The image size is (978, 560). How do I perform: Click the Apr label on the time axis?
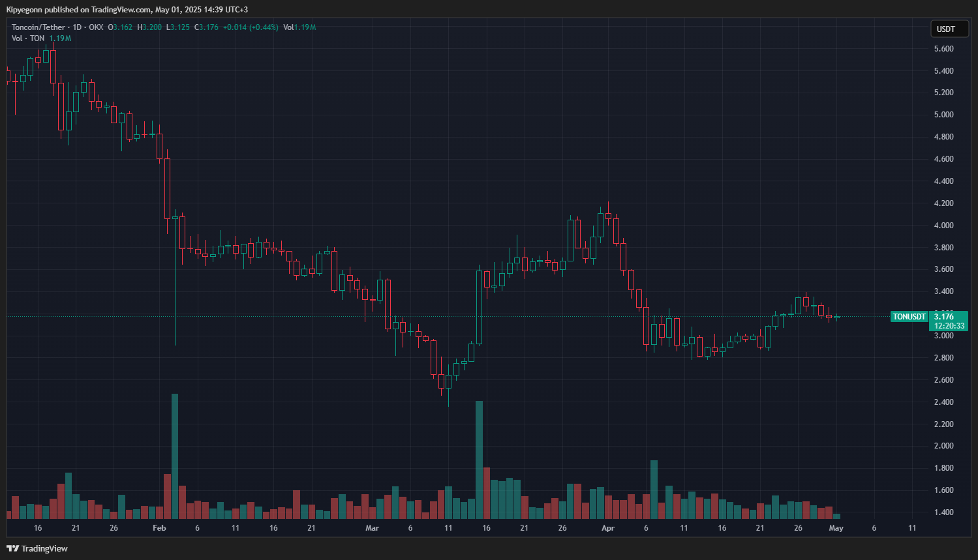[x=608, y=528]
